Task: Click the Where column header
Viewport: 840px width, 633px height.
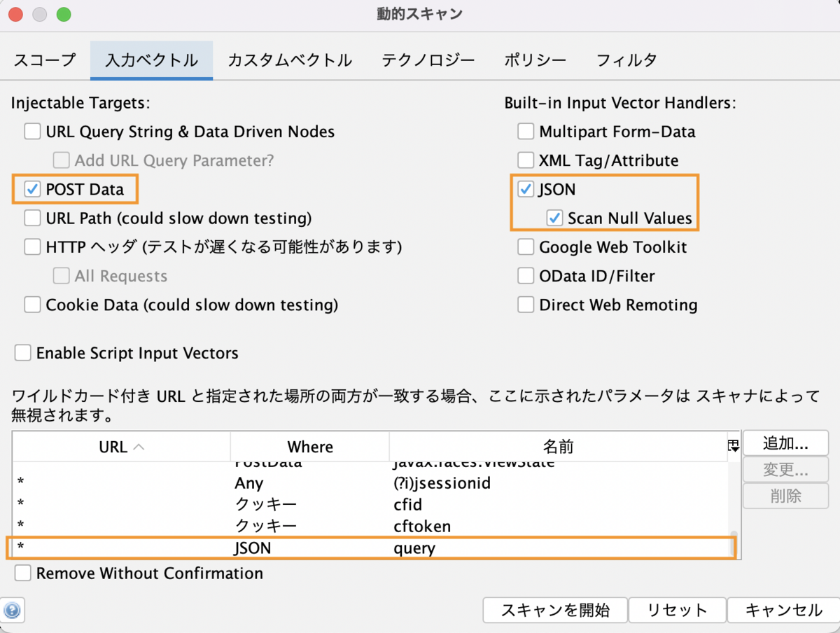Action: click(x=310, y=447)
